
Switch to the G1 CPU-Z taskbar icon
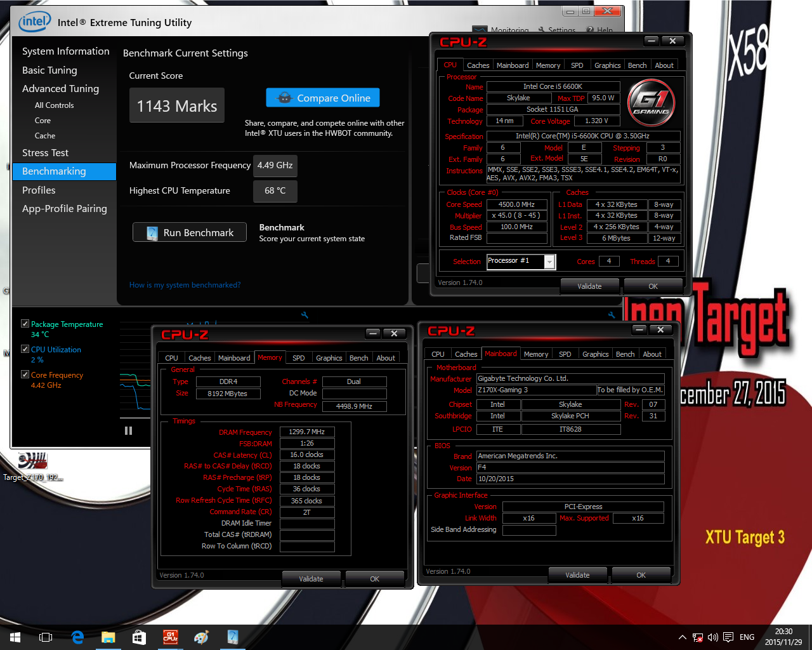(x=170, y=637)
